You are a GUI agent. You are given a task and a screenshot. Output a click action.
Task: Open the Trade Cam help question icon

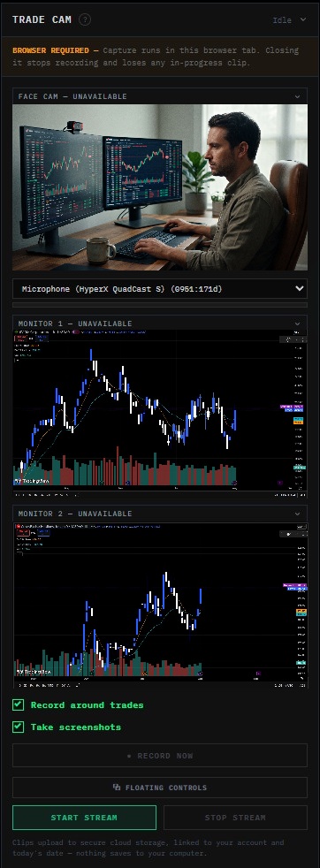85,19
